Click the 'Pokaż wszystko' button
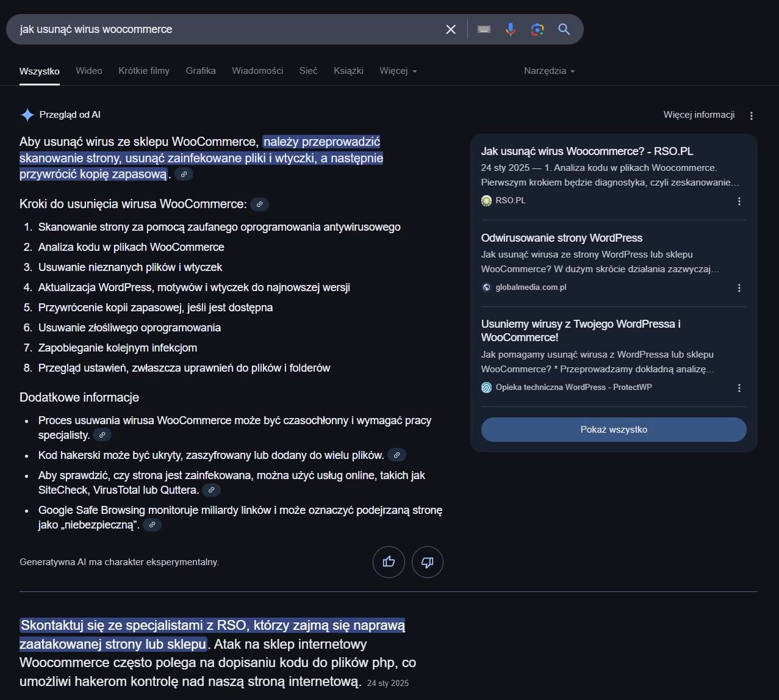This screenshot has width=779, height=700. tap(614, 430)
